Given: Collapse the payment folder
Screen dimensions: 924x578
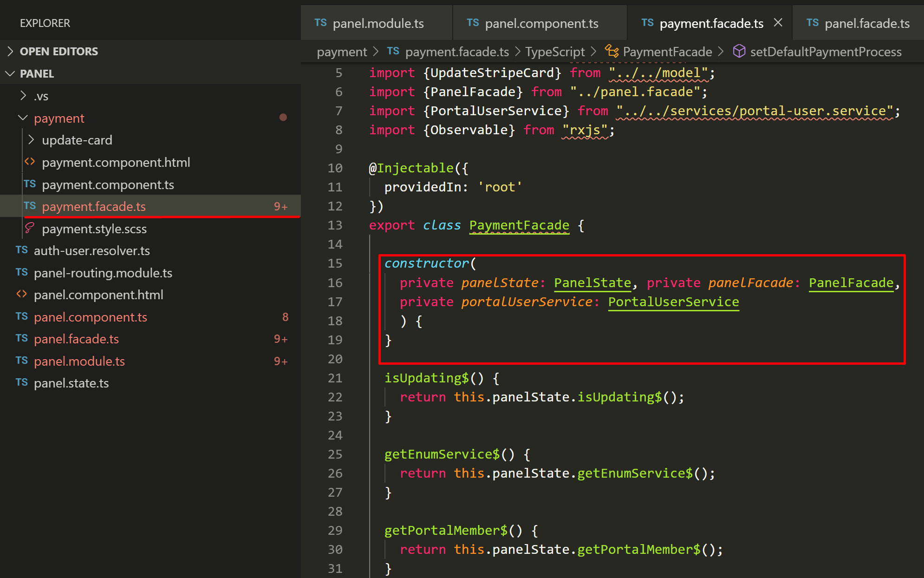Looking at the screenshot, I should 23,118.
